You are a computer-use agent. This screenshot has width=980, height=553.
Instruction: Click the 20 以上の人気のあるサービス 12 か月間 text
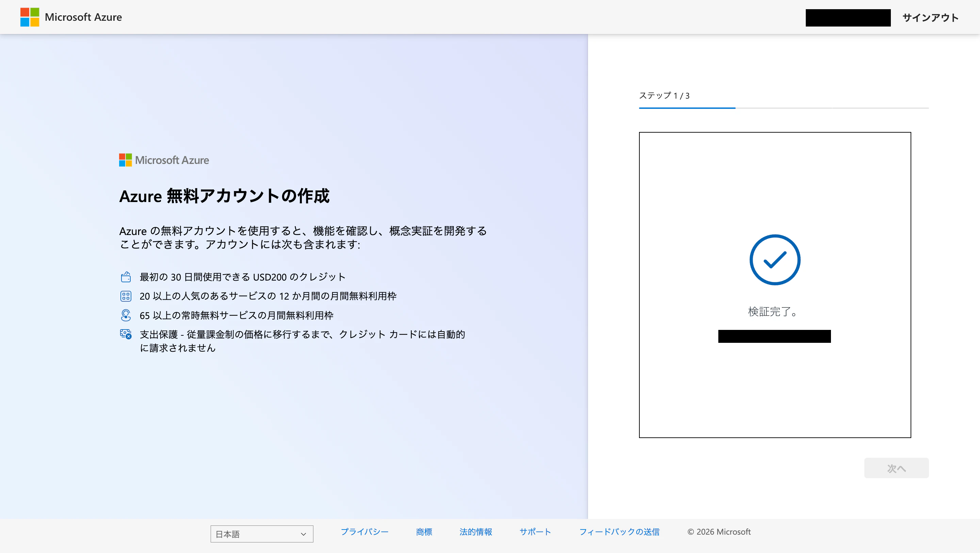click(x=268, y=296)
